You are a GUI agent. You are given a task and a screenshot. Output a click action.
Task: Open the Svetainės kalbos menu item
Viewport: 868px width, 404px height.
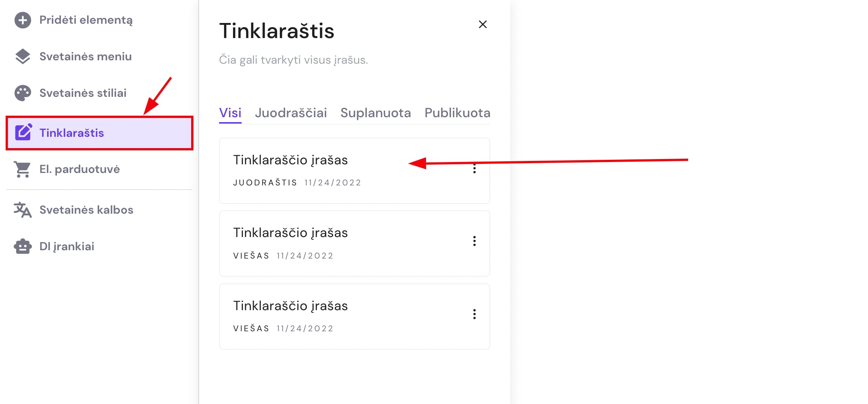[86, 210]
